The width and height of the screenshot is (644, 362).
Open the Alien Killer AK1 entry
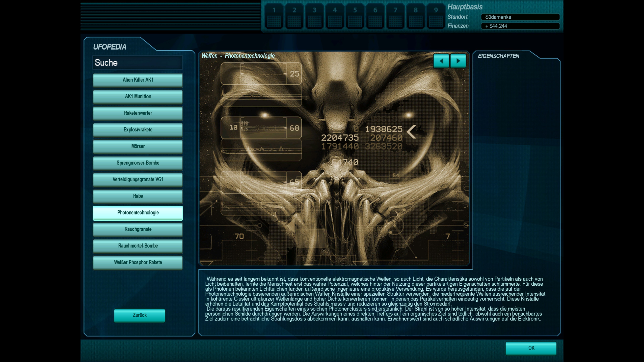[x=138, y=80]
